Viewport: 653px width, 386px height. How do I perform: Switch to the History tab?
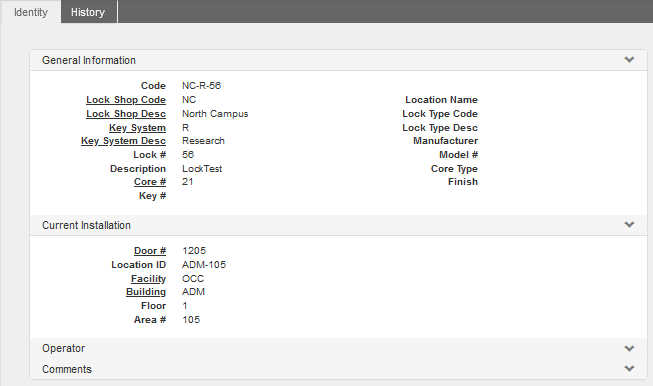tap(88, 12)
